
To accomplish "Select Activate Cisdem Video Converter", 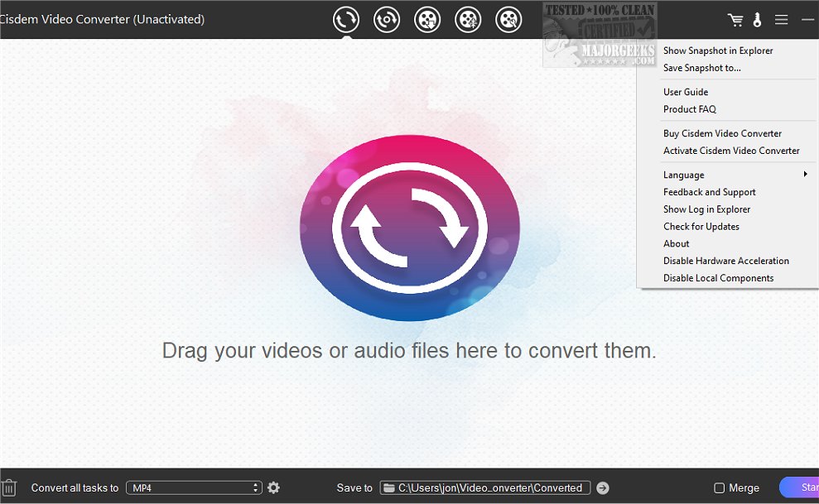I will coord(731,151).
